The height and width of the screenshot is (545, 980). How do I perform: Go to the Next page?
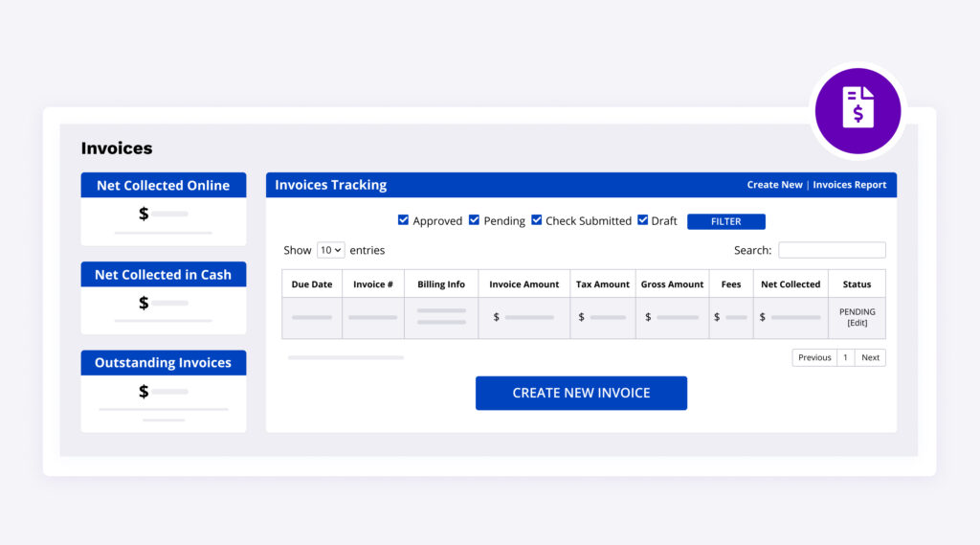coord(870,357)
